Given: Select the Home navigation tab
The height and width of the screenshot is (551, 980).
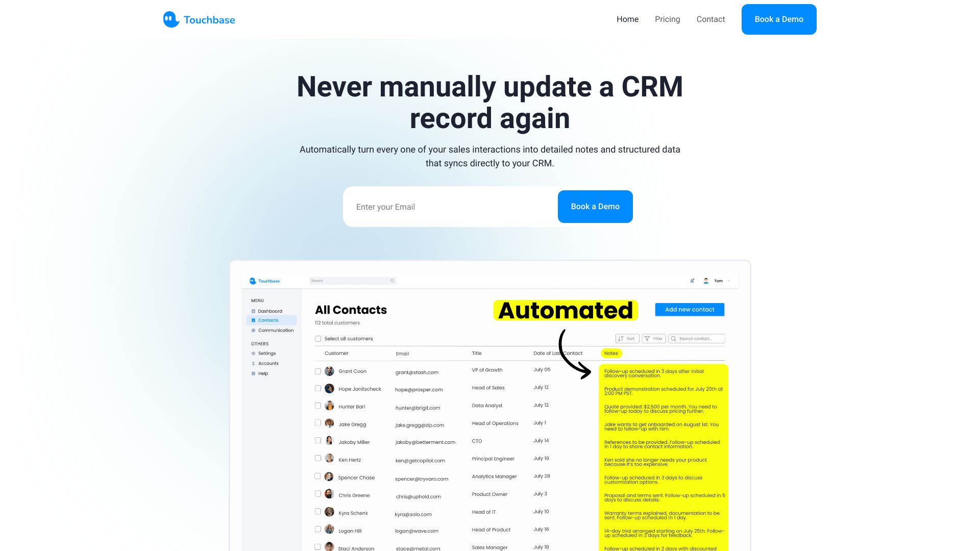Looking at the screenshot, I should [628, 19].
